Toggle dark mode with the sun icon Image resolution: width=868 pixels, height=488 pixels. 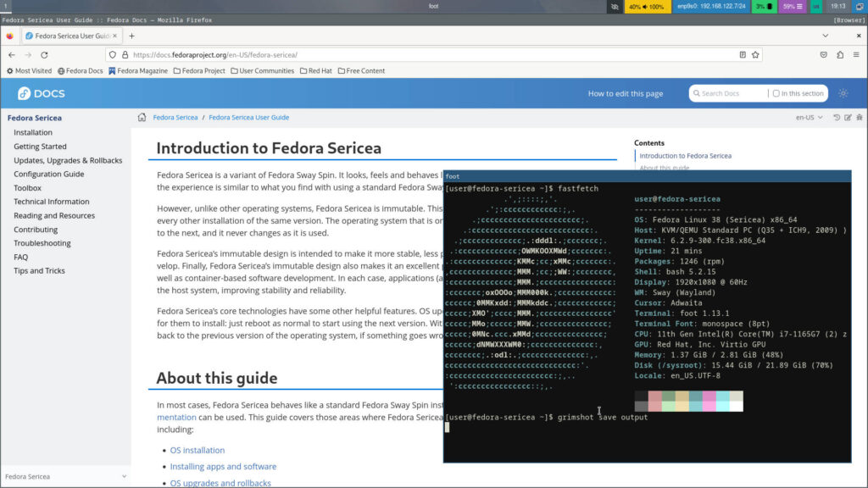(x=843, y=93)
